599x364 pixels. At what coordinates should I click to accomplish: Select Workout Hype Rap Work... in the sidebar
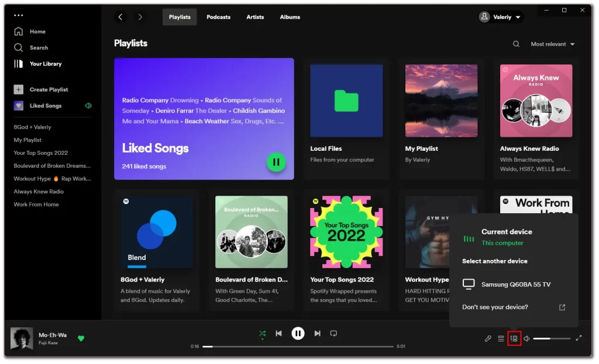click(x=52, y=179)
